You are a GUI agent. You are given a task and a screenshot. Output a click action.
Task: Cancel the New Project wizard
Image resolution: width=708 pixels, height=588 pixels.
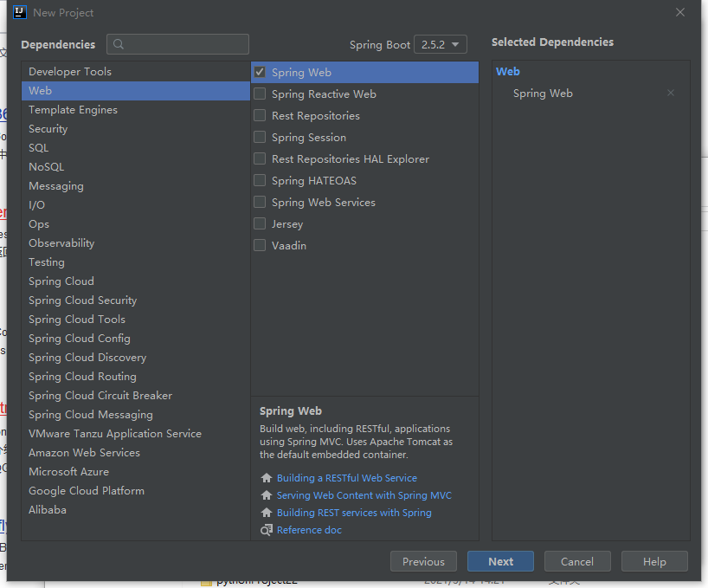tap(577, 561)
